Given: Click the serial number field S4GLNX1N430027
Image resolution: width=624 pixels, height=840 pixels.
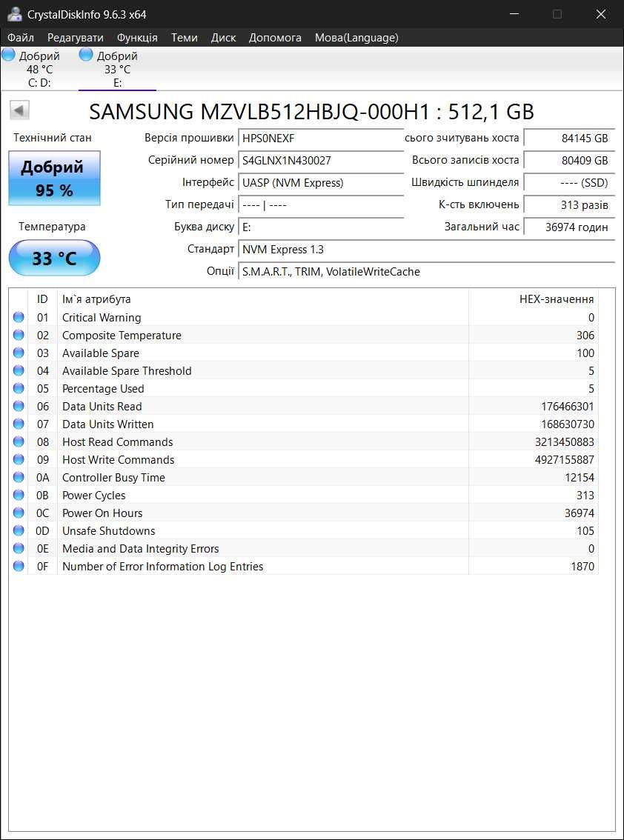Looking at the screenshot, I should (x=321, y=160).
